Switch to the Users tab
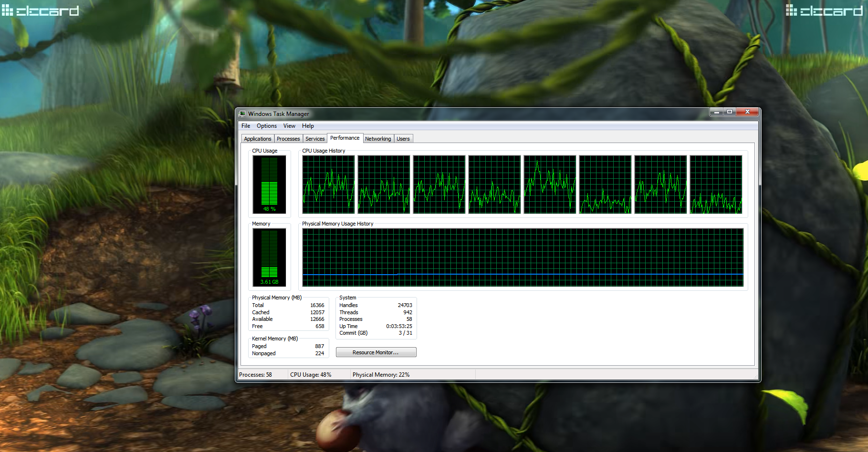Screen dimensions: 868x452 coord(403,139)
